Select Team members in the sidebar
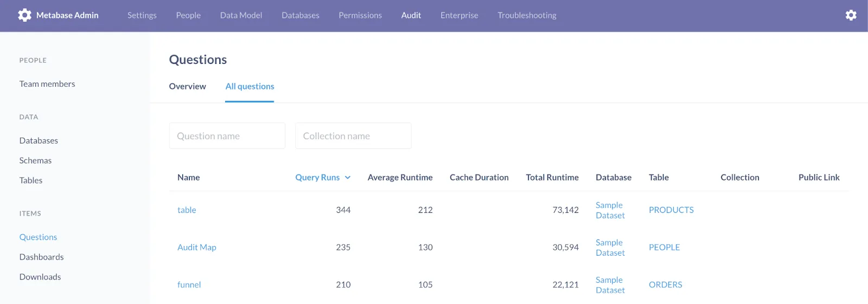Viewport: 868px width, 304px height. tap(47, 84)
